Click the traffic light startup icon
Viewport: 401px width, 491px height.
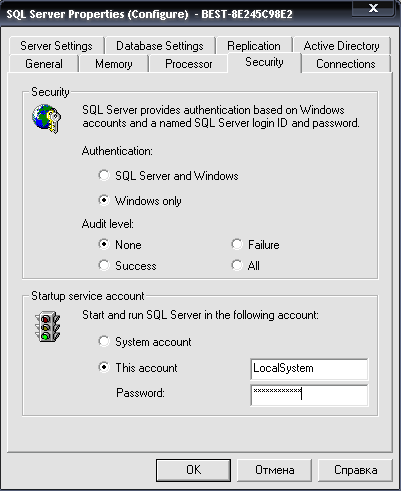click(47, 327)
